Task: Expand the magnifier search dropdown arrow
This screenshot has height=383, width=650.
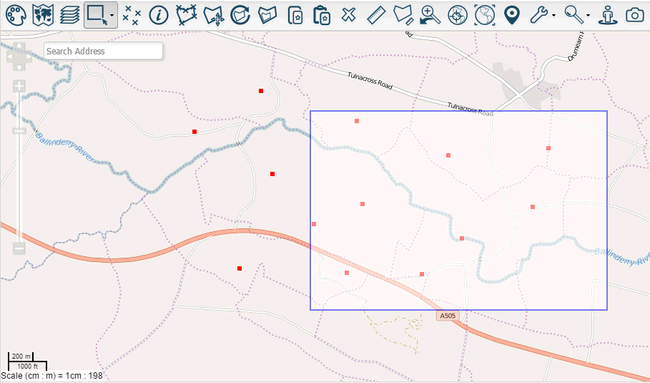Action: 588,15
